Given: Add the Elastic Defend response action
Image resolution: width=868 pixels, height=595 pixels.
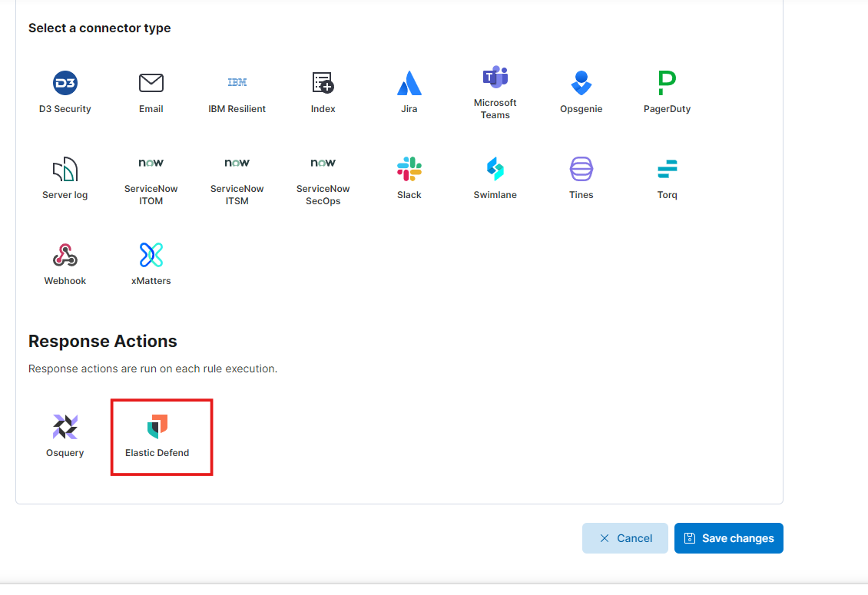Looking at the screenshot, I should 157,436.
